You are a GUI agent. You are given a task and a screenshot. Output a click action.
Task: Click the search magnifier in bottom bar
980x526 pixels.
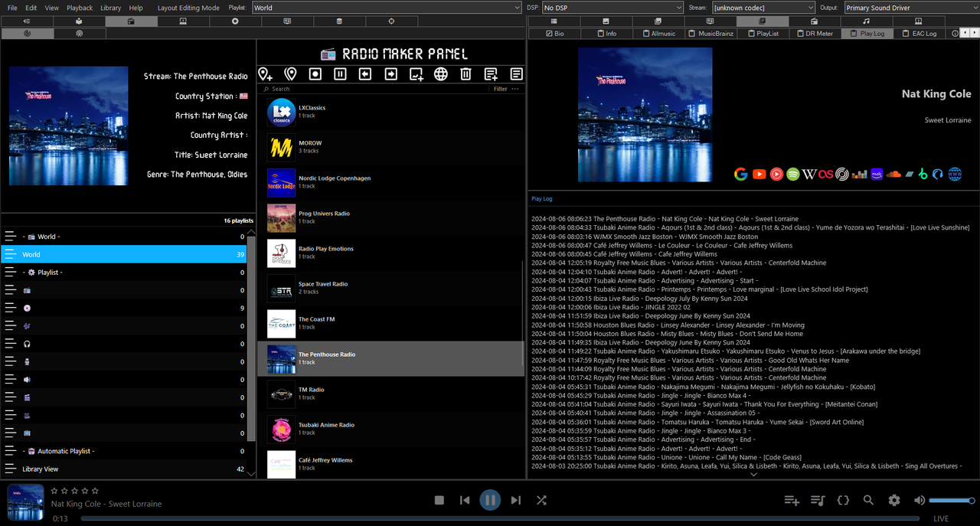click(868, 500)
